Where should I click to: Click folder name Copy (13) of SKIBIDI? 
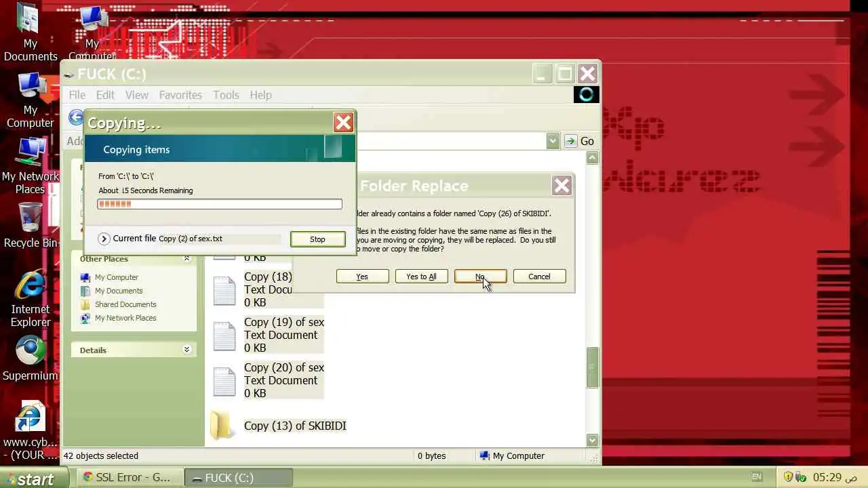click(x=295, y=426)
